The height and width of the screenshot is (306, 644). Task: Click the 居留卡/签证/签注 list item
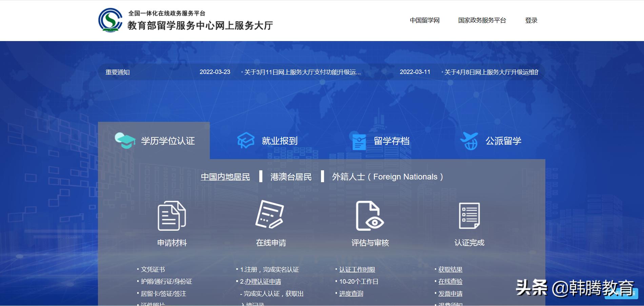point(163,294)
